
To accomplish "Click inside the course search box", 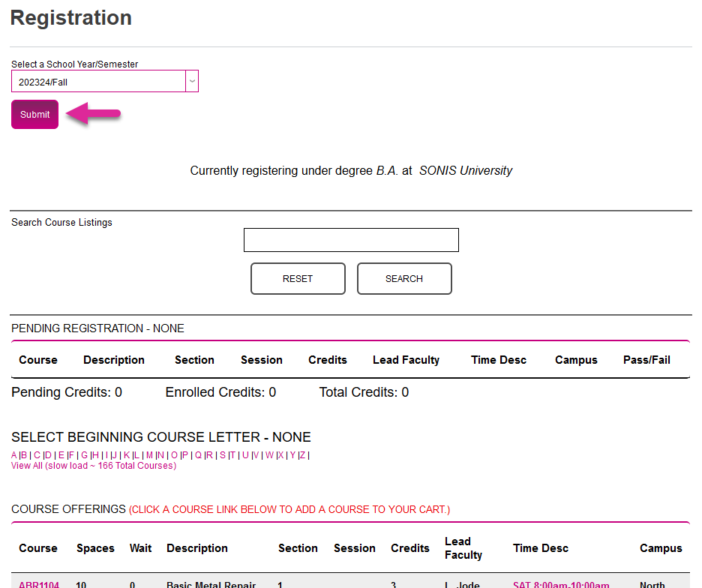I will (x=350, y=239).
